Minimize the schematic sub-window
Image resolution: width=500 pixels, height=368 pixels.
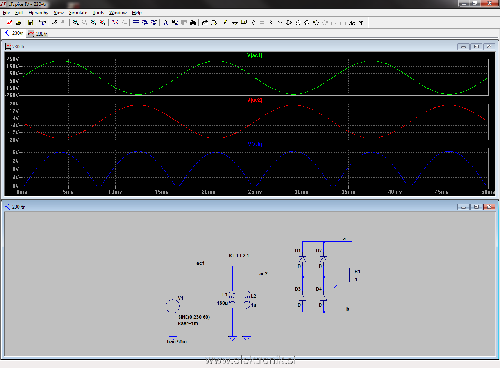pos(463,207)
